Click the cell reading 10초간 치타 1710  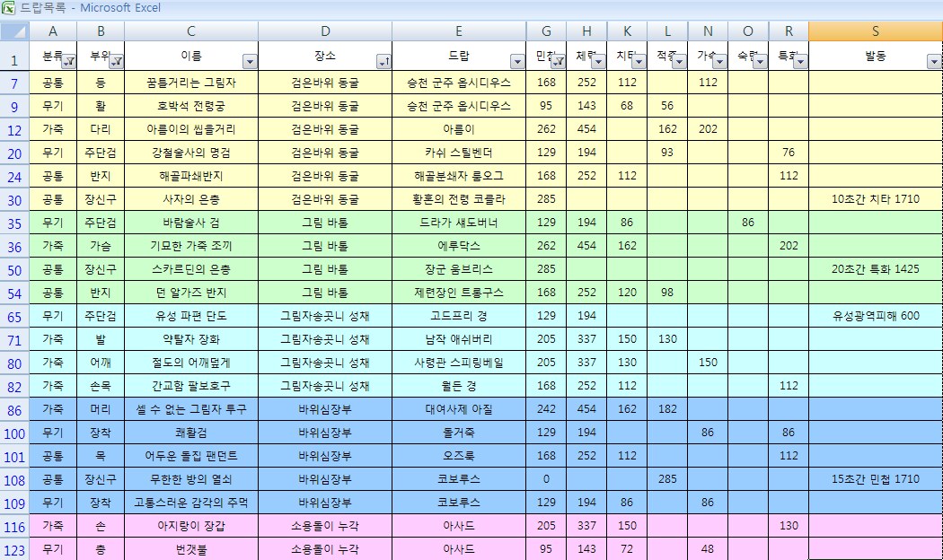click(x=875, y=199)
